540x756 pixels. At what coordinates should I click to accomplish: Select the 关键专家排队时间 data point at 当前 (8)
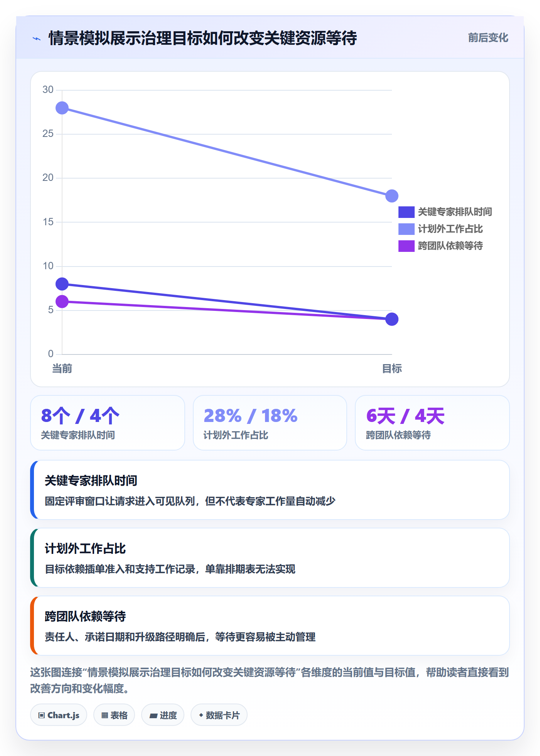[62, 284]
